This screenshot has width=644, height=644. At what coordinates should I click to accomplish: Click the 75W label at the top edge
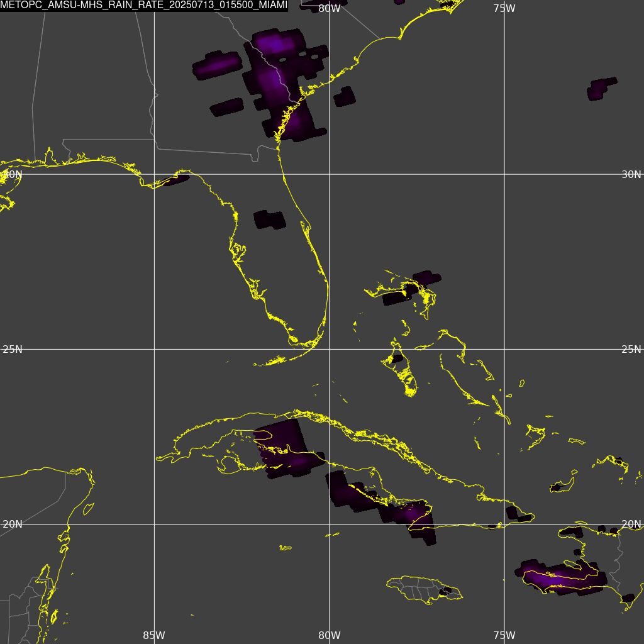pos(504,9)
